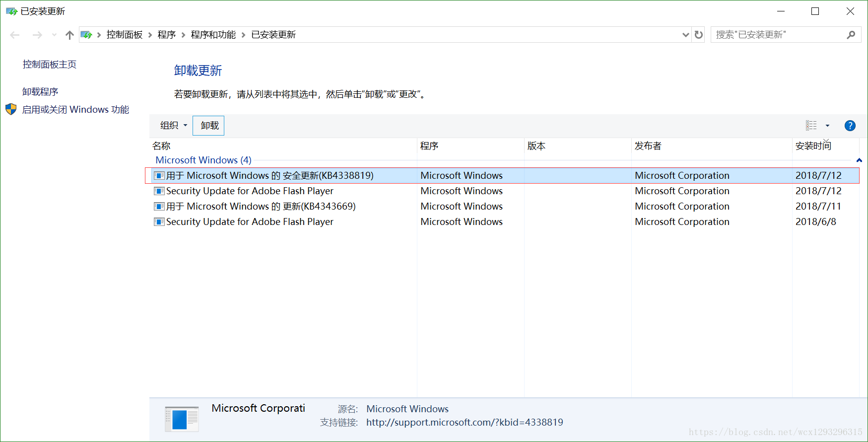Screen dimensions: 868x442
Task: Click icon of KB4338819 update row
Action: coord(159,175)
